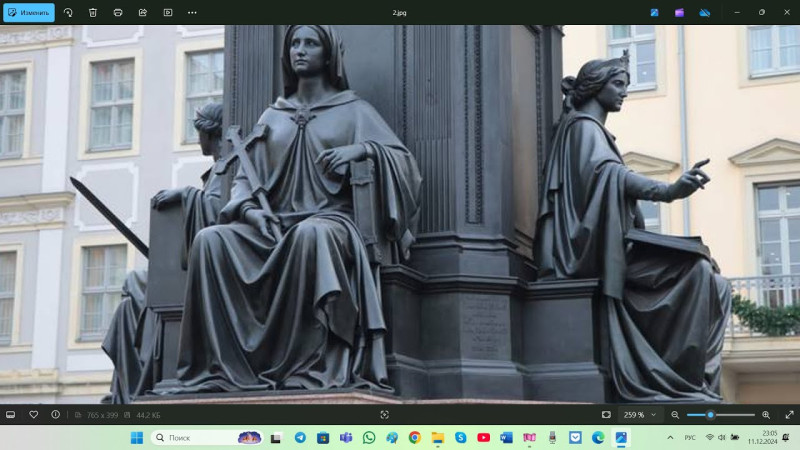Image resolution: width=800 pixels, height=450 pixels.
Task: Click the Изменить (Edit) button
Action: pos(28,12)
